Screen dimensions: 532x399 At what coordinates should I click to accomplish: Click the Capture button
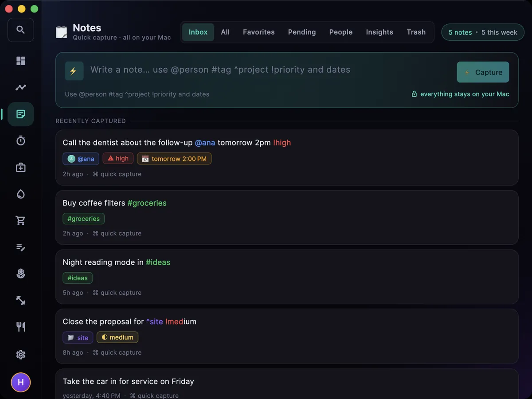[483, 72]
